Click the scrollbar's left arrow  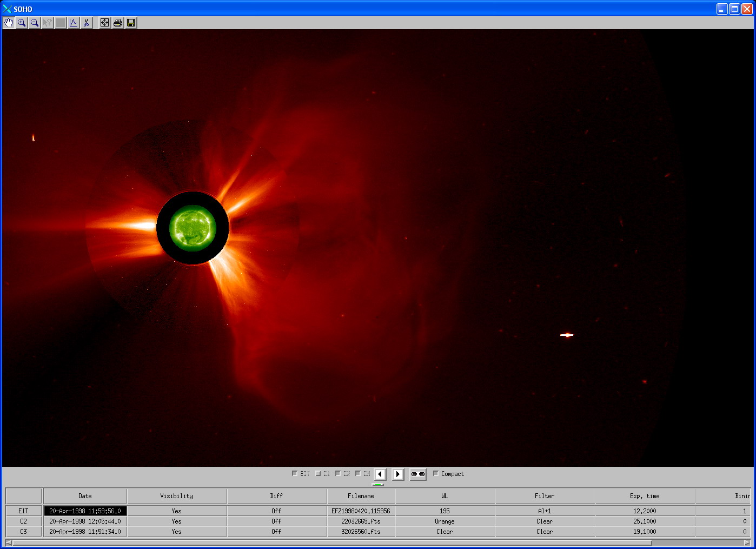[9, 543]
